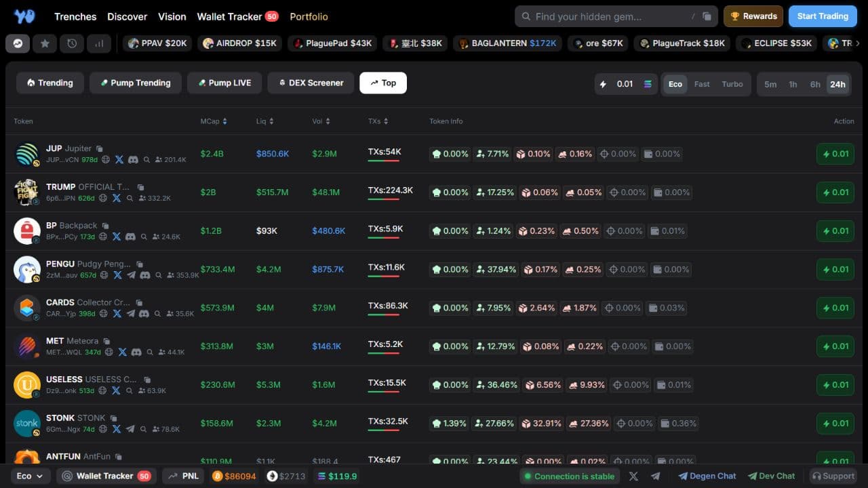
Task: Open the trending chart ticker filter icon
Action: [x=18, y=43]
